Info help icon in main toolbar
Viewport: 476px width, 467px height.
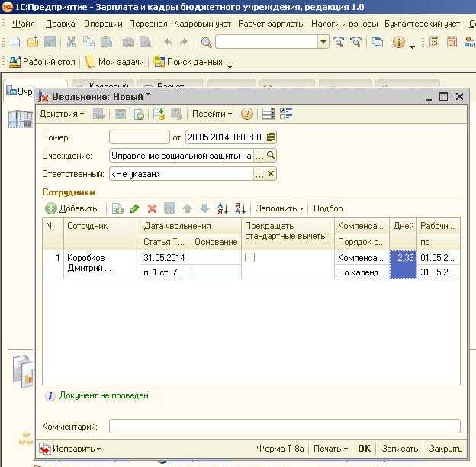coord(399,42)
